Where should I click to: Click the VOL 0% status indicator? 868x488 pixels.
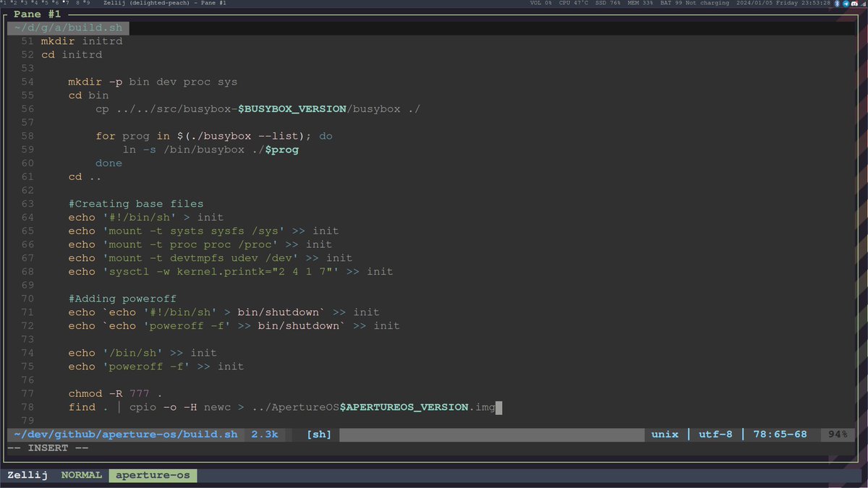(541, 3)
